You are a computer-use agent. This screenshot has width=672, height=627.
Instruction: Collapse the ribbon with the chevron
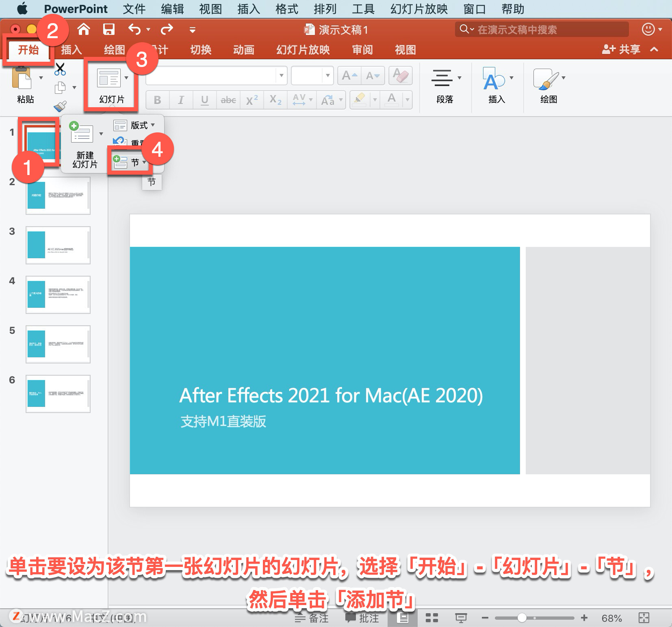click(x=654, y=49)
